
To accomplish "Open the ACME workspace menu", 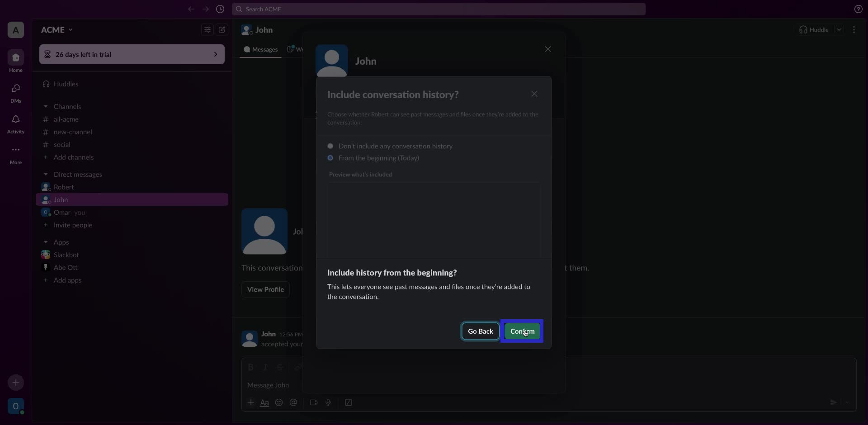I will pos(57,29).
